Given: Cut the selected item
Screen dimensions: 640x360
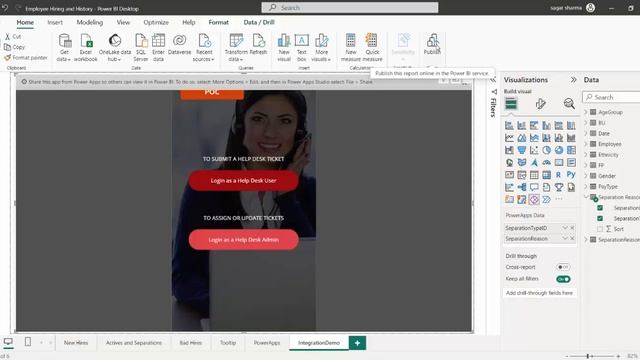Looking at the screenshot, I should 13,36.
